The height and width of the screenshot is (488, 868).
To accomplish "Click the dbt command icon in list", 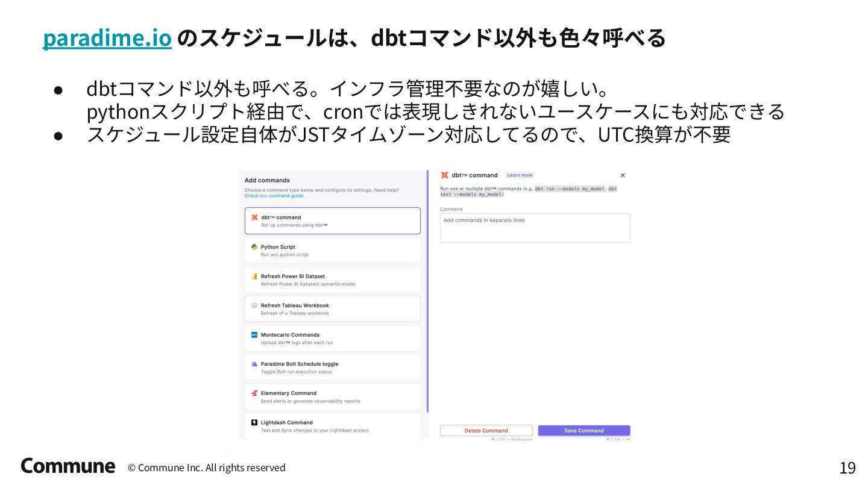I will point(254,217).
